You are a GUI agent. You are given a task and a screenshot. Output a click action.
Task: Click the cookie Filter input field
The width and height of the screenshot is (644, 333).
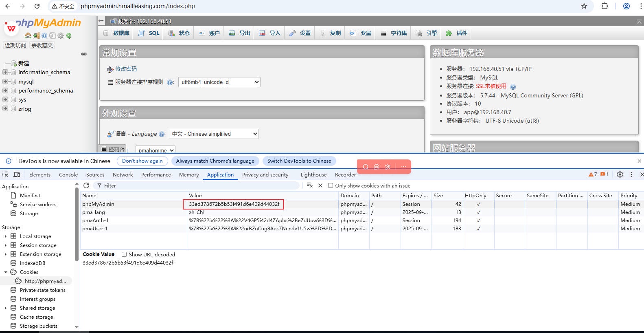[x=199, y=185]
